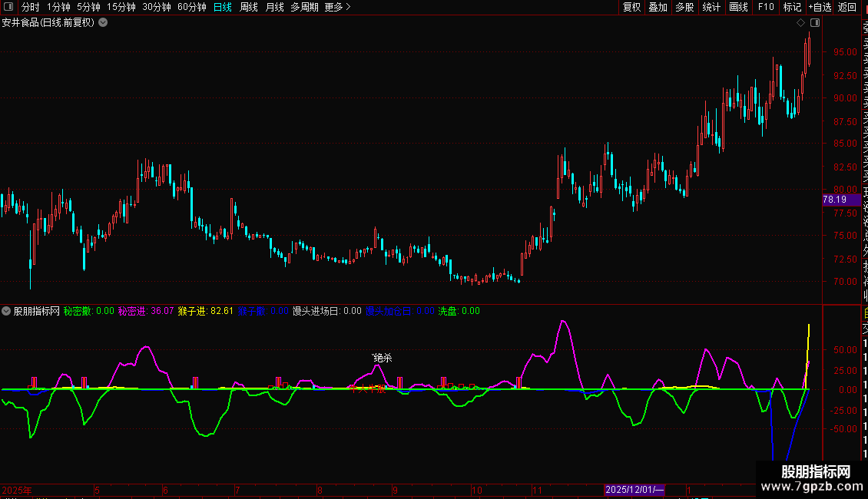
Task: Click the 统计 statistics button
Action: coord(711,7)
